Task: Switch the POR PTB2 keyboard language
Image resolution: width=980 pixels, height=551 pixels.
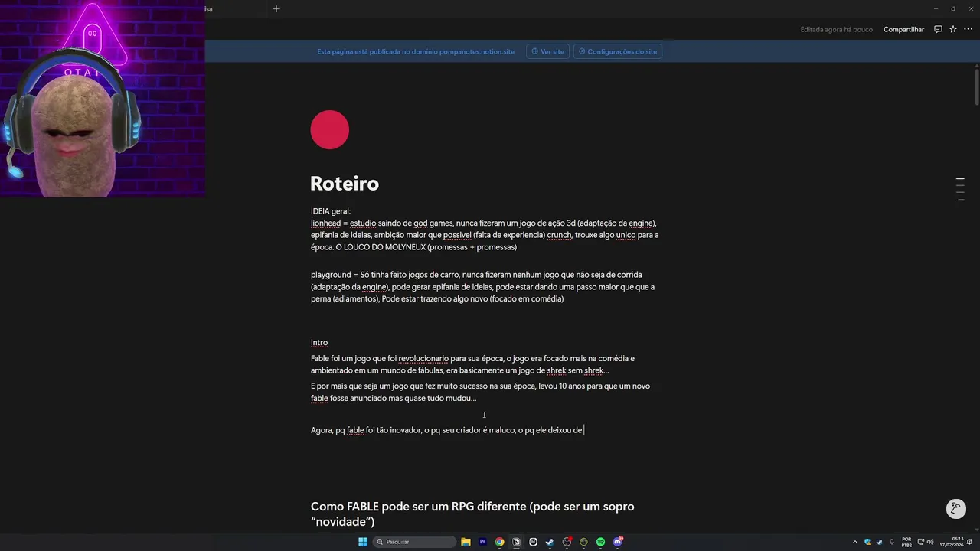Action: (906, 542)
